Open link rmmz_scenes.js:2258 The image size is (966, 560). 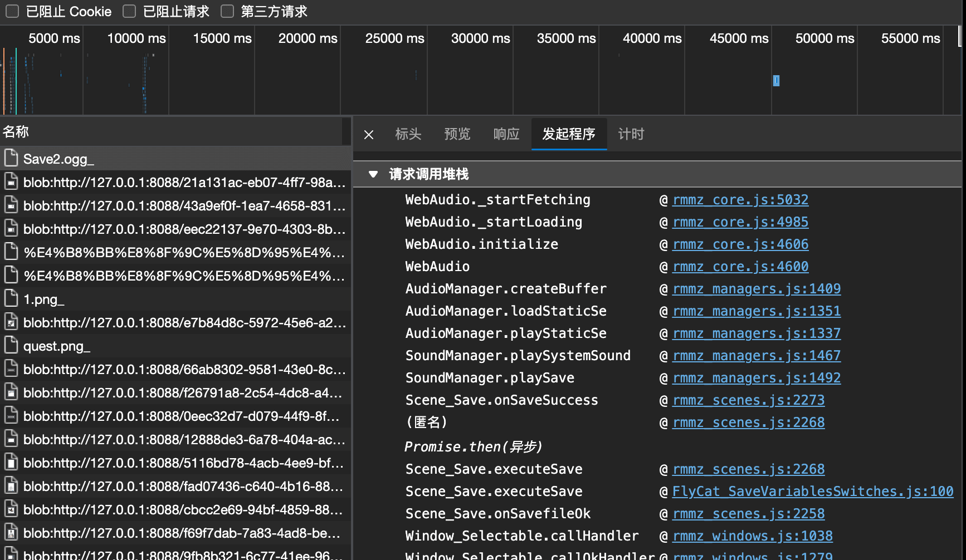[x=749, y=514]
